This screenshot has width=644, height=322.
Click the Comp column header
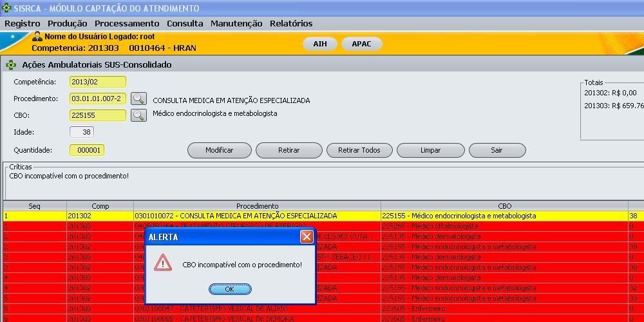pyautogui.click(x=100, y=206)
